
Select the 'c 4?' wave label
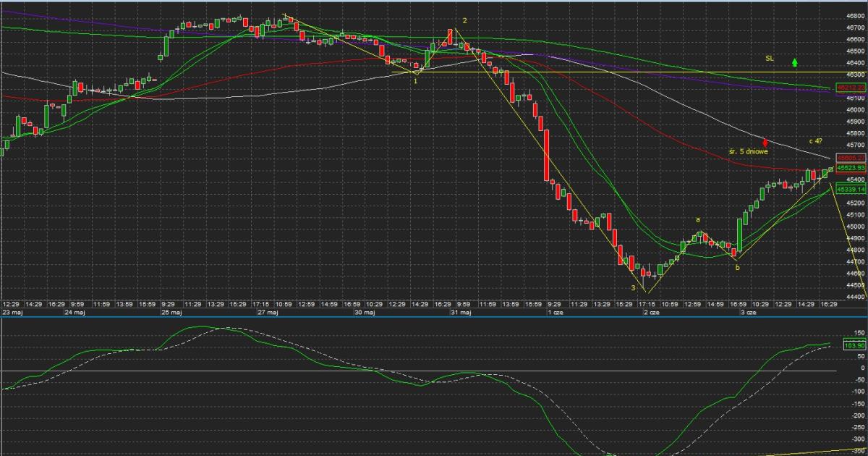pyautogui.click(x=815, y=140)
